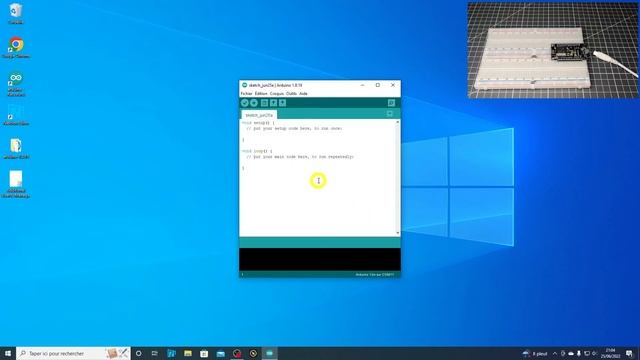Screen dimensions: 640x360
Task: Open the Fichier menu
Action: coord(247,93)
